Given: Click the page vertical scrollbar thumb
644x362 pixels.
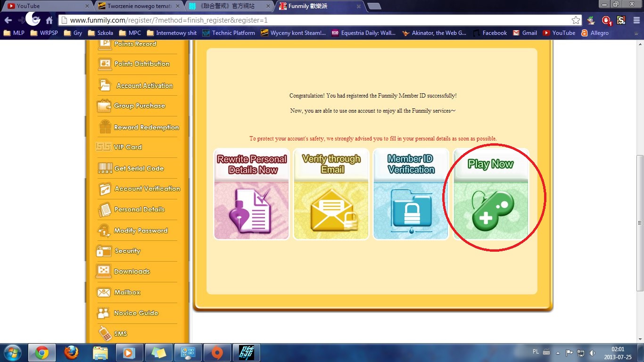Looking at the screenshot, I should coord(640,222).
